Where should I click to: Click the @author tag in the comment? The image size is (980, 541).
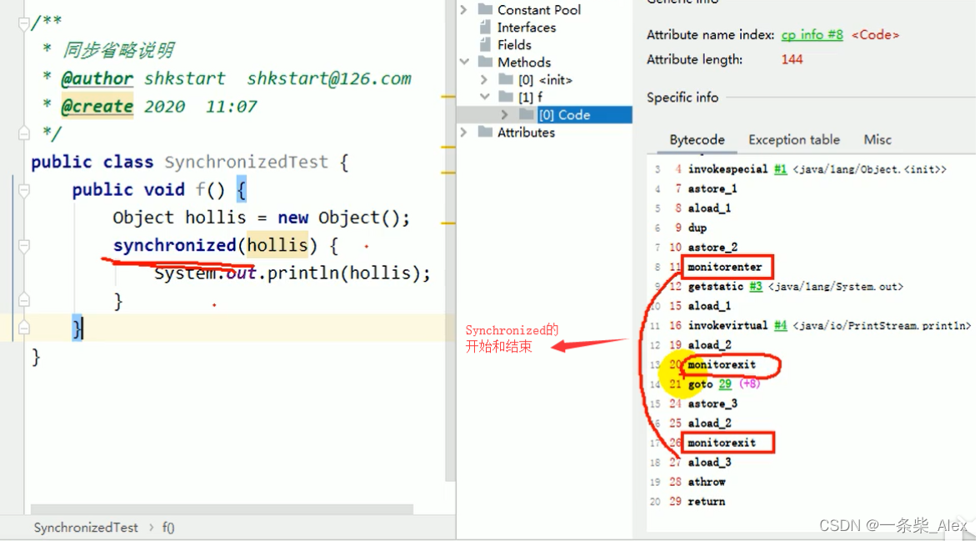coord(97,78)
